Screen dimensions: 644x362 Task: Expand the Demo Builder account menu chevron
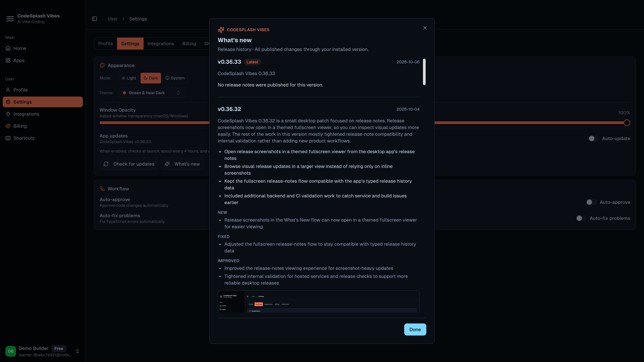tap(77, 351)
